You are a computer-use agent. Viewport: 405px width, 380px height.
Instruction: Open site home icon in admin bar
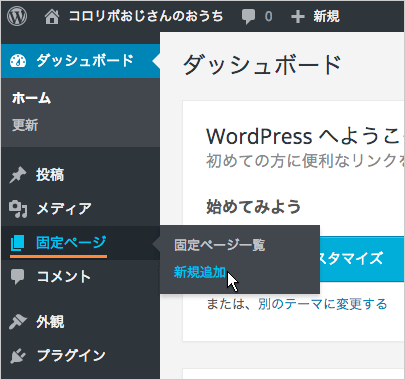[52, 16]
